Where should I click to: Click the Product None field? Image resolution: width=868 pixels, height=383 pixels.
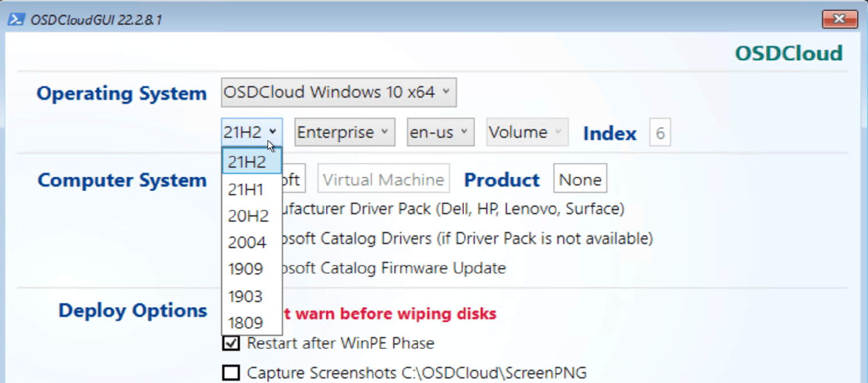(x=580, y=178)
